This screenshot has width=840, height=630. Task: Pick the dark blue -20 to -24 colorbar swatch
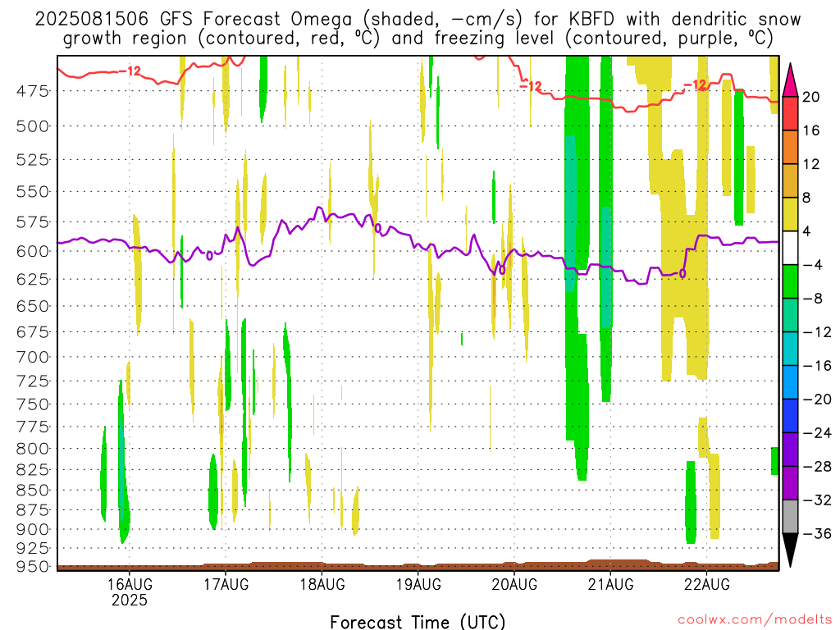point(790,416)
